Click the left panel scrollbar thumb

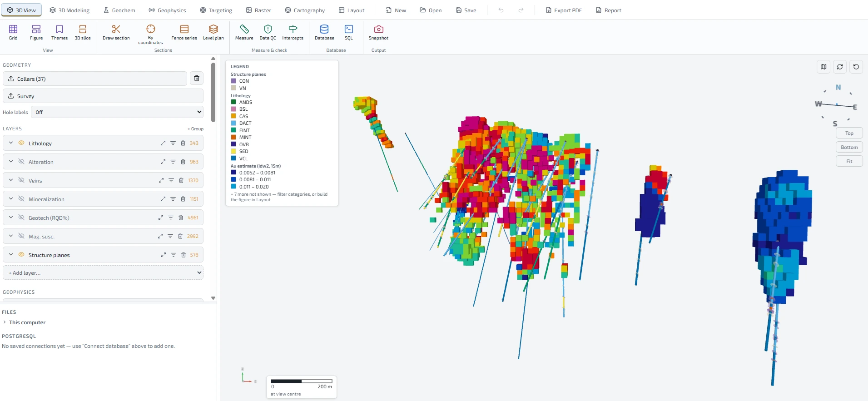click(x=213, y=92)
